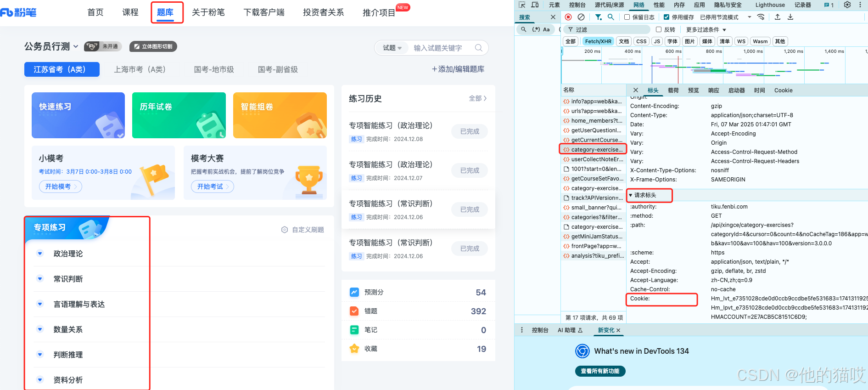Uncheck the 停用缓存 checkbox
The height and width of the screenshot is (390, 868).
click(666, 17)
